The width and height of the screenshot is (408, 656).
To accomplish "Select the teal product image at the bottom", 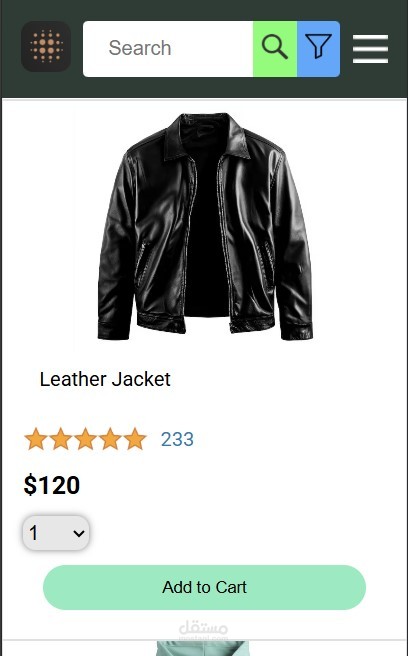I will (203, 648).
